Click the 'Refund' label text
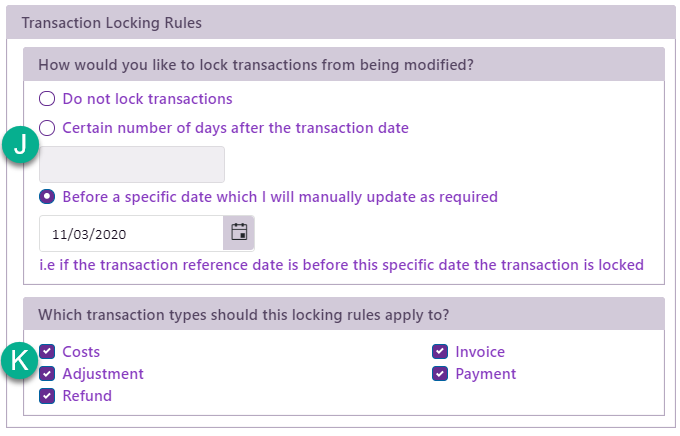This screenshot has height=436, width=680. 87,396
